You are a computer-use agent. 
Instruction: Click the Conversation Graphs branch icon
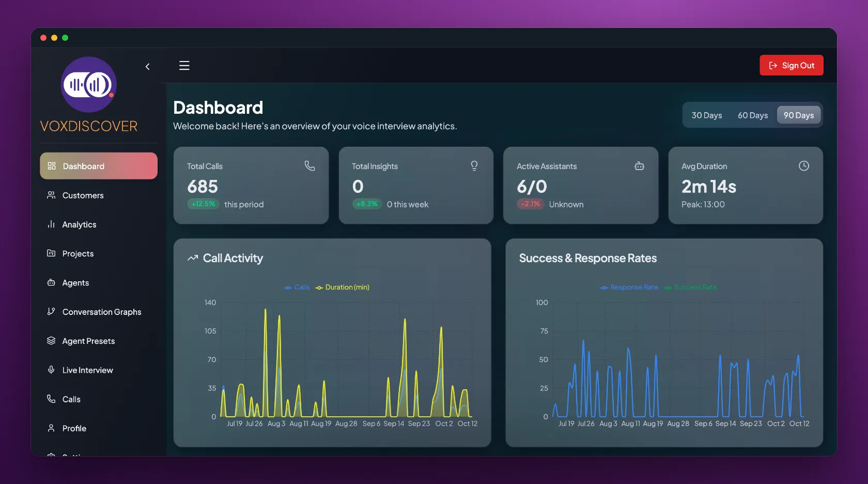[x=51, y=311]
